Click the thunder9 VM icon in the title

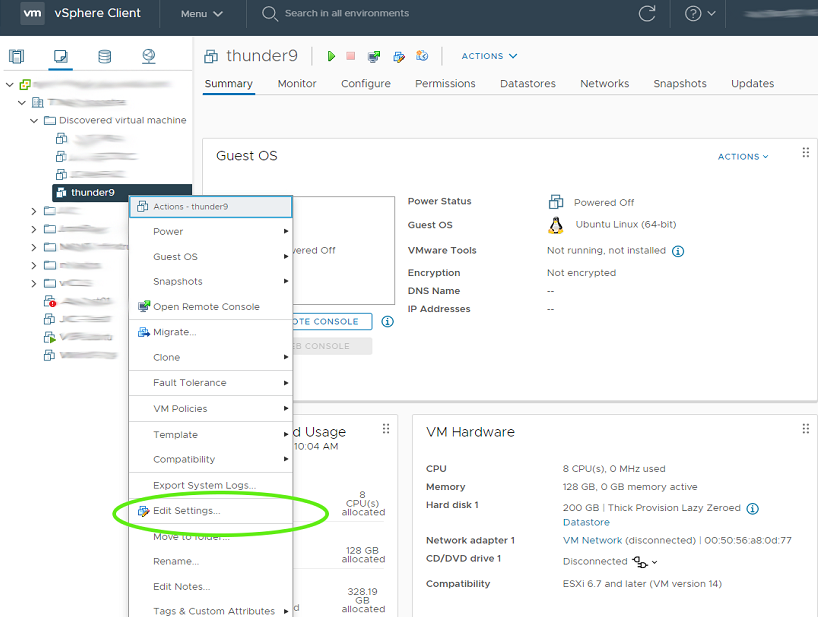(x=211, y=56)
